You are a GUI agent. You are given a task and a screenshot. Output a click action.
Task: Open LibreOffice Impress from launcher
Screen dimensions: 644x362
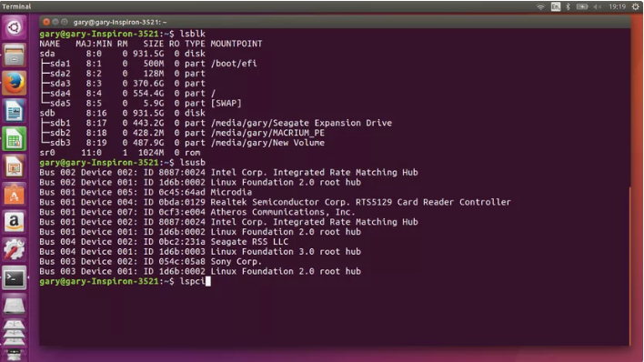tap(14, 166)
